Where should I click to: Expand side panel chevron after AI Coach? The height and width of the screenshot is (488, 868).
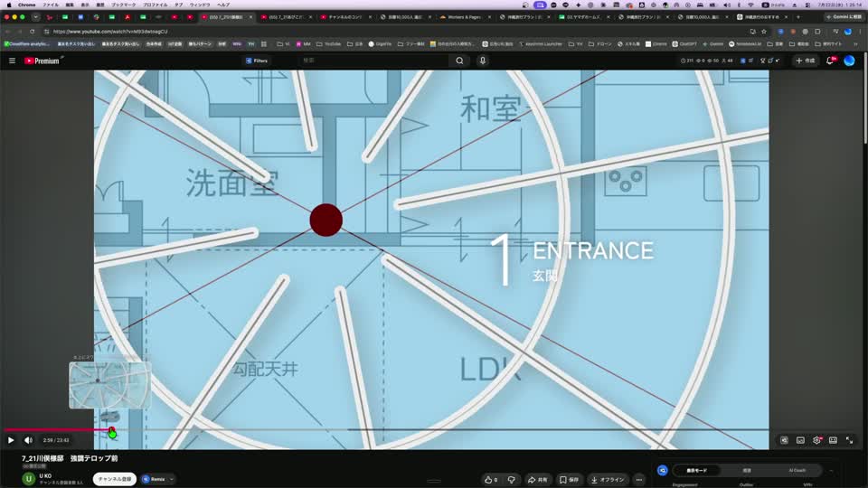tap(831, 470)
